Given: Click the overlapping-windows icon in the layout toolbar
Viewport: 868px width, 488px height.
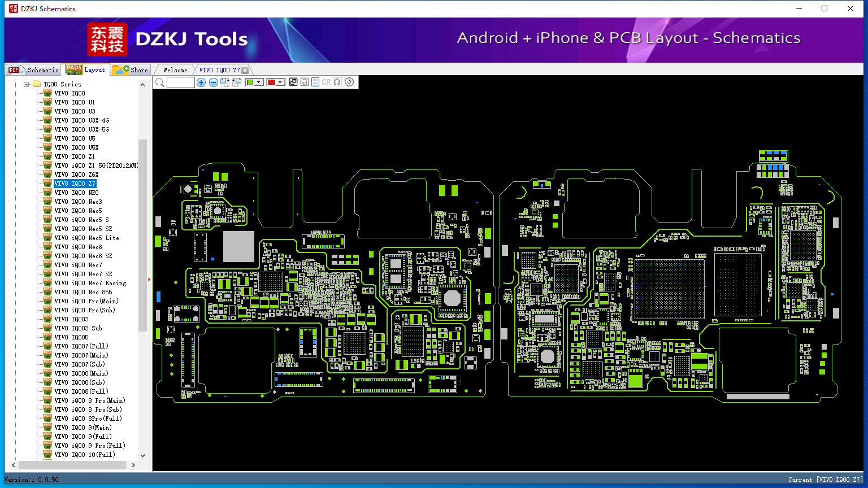Looking at the screenshot, I should (x=293, y=82).
